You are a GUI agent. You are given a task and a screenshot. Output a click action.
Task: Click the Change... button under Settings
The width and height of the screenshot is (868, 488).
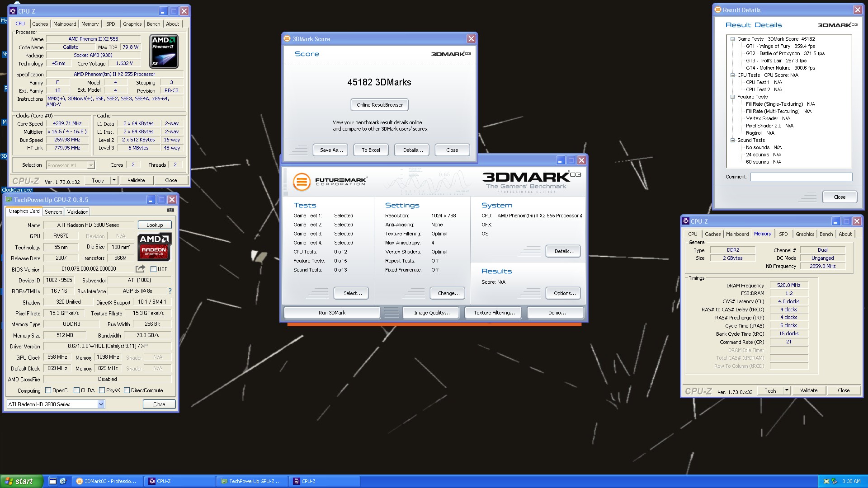[448, 293]
